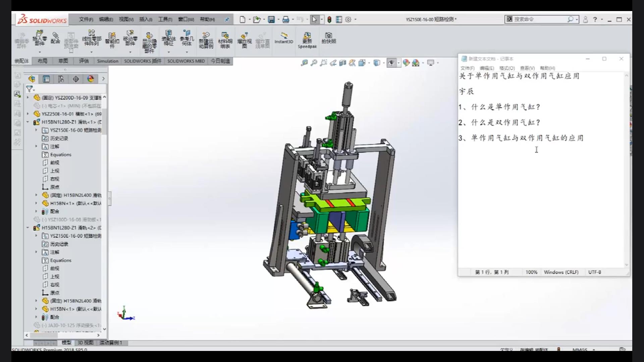644x362 pixels.
Task: Click the Zoom to Fit view icon
Action: [304, 63]
